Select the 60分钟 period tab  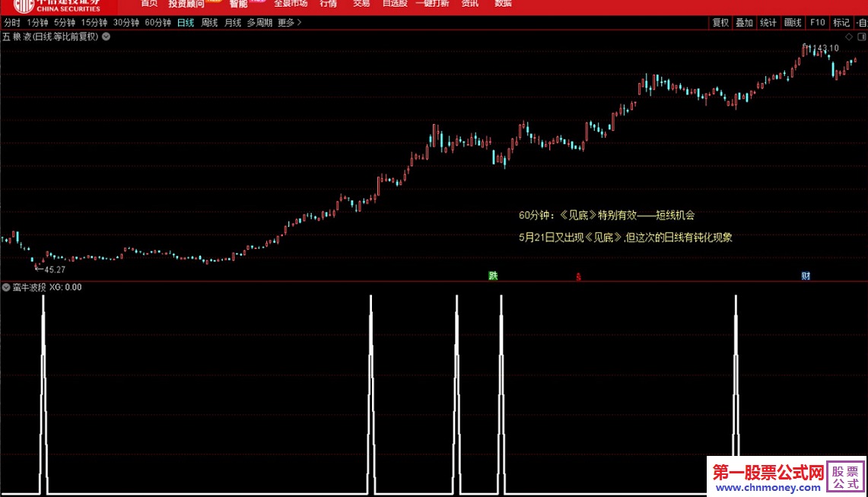(157, 23)
